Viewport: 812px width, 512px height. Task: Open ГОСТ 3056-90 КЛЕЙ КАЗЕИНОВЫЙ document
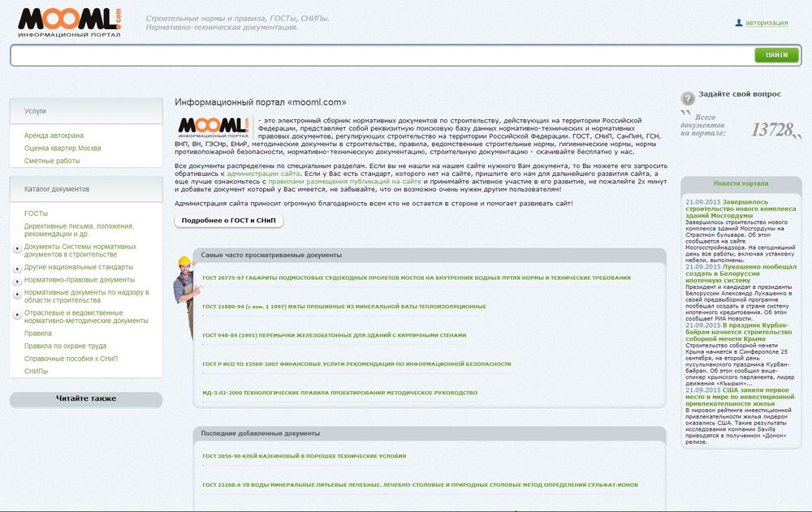pyautogui.click(x=304, y=456)
